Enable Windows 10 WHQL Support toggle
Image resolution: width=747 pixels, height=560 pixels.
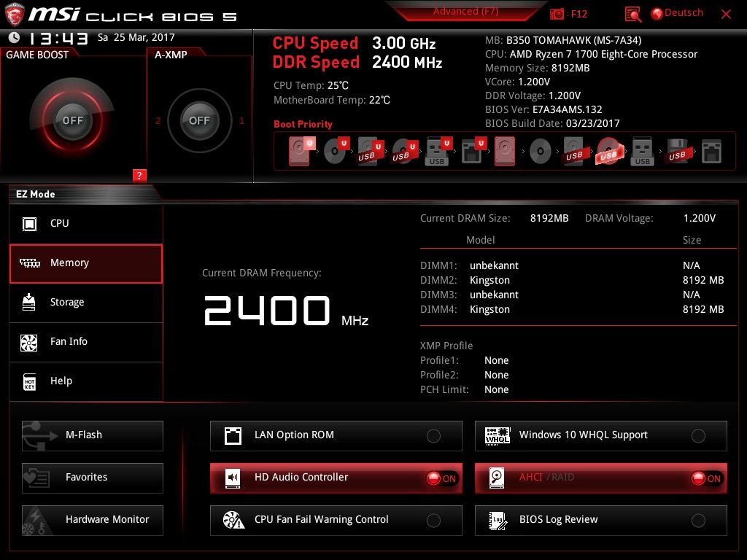[698, 436]
